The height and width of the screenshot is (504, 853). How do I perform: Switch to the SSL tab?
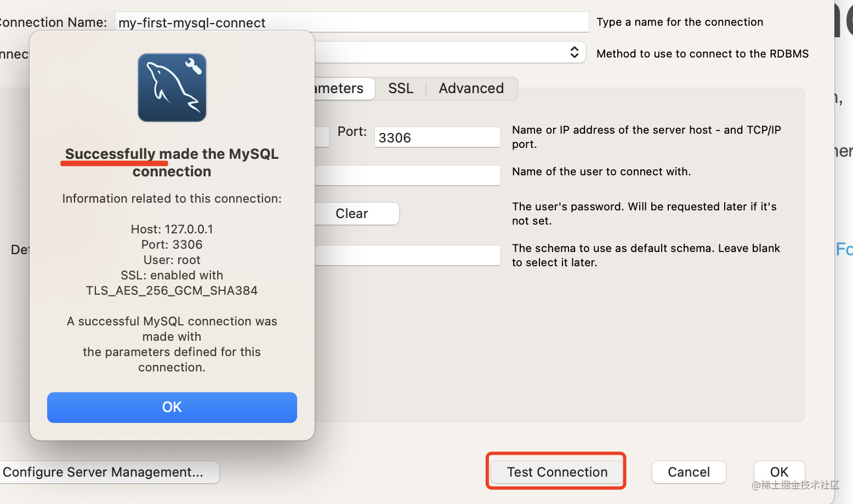pos(401,88)
